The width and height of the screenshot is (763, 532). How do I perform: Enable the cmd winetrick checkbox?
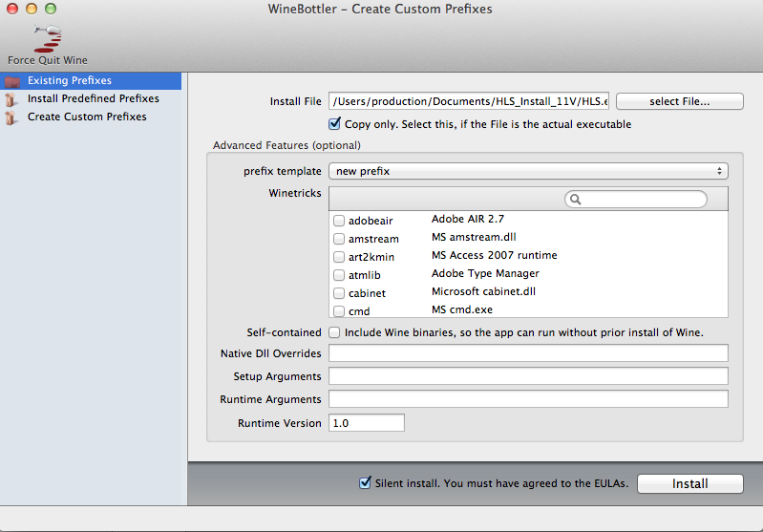(339, 311)
